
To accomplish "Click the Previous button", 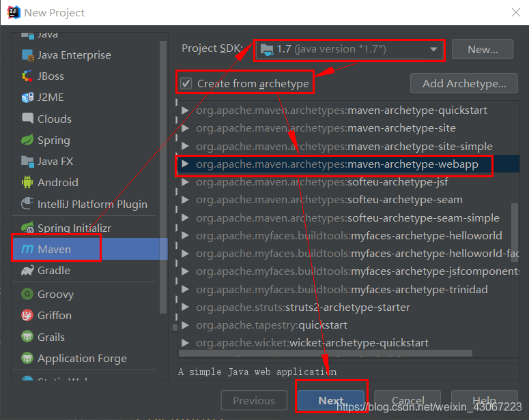I will coord(254,400).
